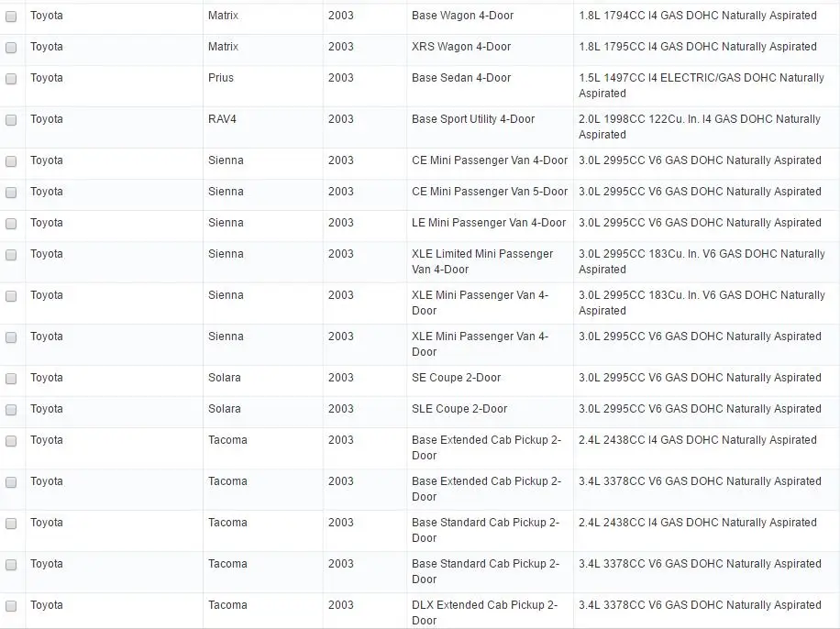Select the 3.4L engine cell in DLX Extended Cab row
The width and height of the screenshot is (840, 629).
click(707, 611)
